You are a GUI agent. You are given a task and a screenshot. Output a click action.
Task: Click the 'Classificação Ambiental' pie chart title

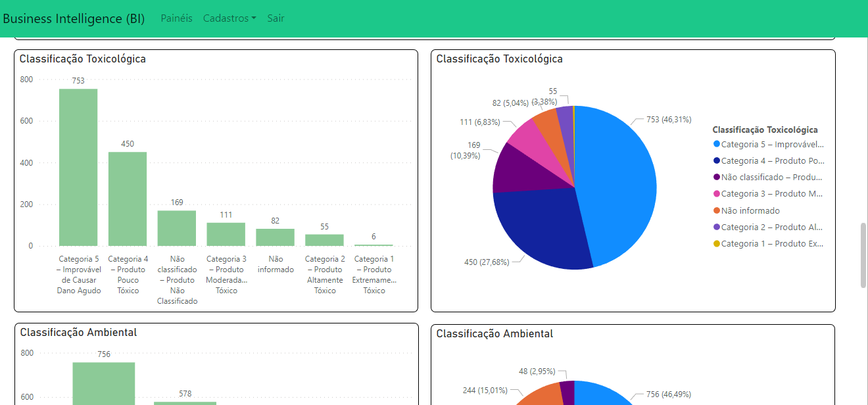(x=495, y=334)
